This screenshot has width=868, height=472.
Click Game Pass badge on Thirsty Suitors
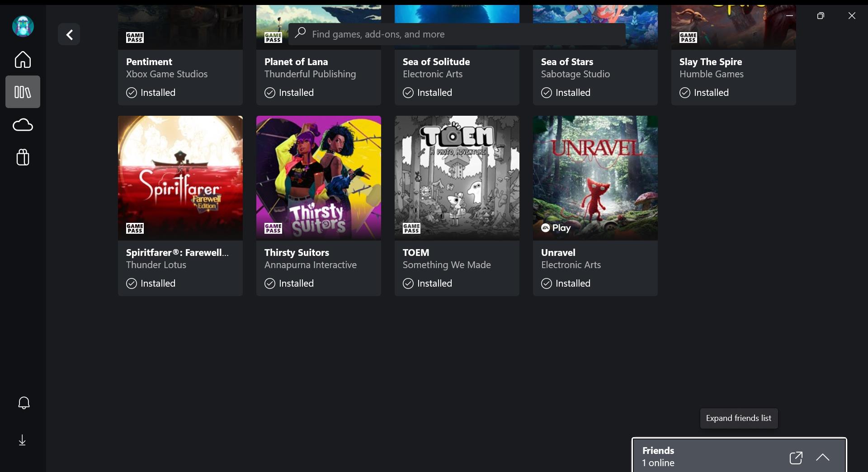[x=273, y=228]
